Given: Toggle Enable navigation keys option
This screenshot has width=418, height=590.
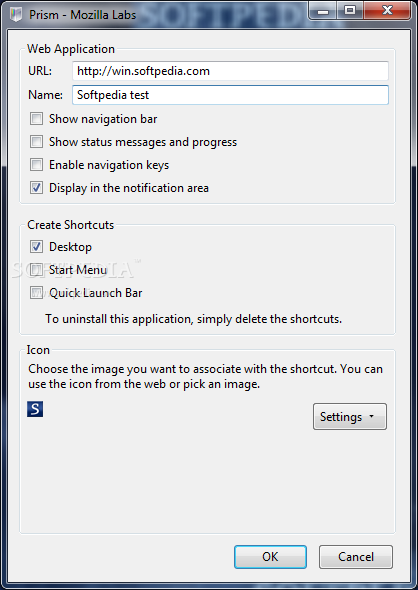Looking at the screenshot, I should tap(36, 165).
